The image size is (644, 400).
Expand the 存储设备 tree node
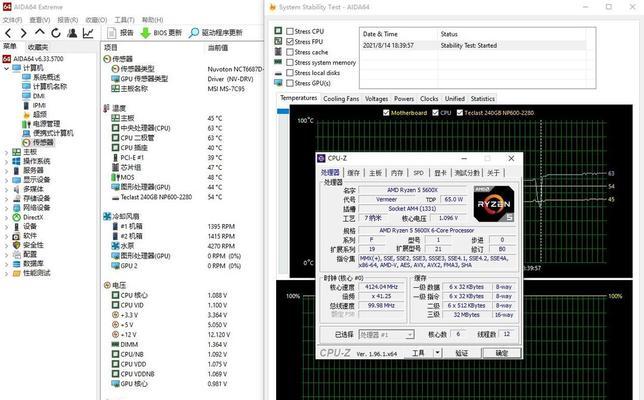6,199
